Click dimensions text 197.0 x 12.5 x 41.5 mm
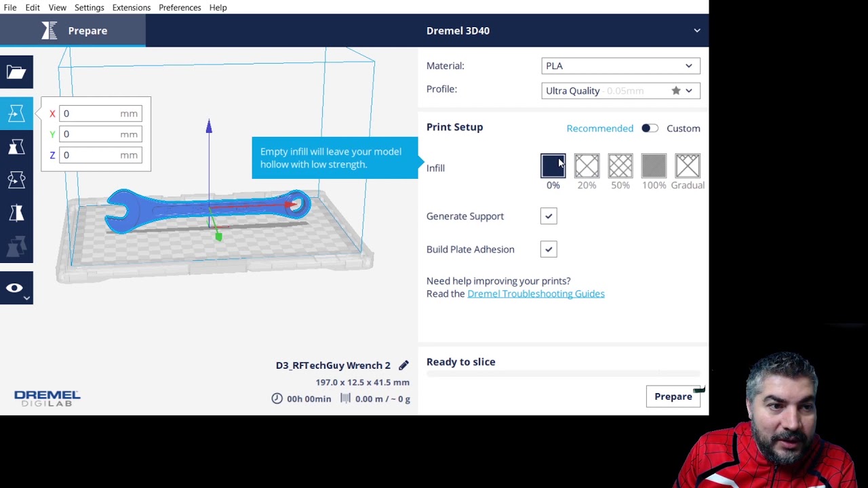 coord(362,382)
